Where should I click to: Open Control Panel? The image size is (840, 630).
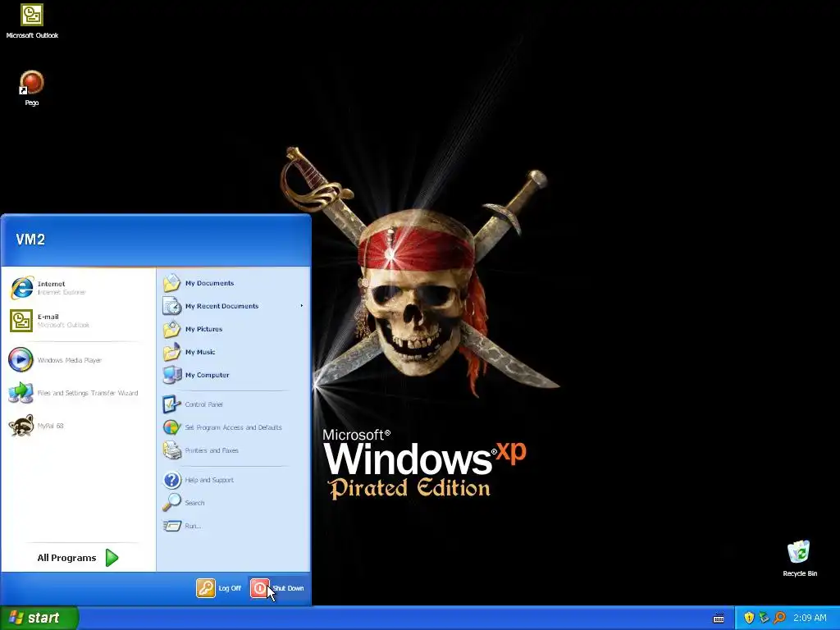point(234,404)
